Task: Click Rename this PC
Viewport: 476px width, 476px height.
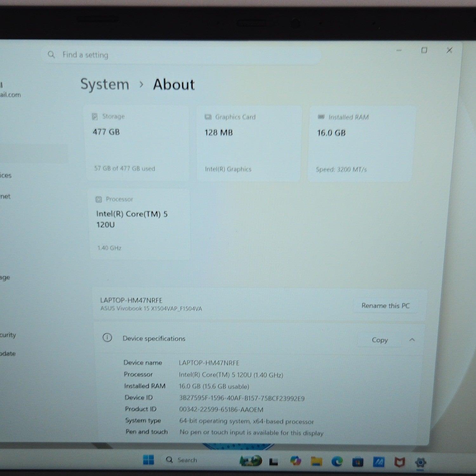Action: pos(386,306)
